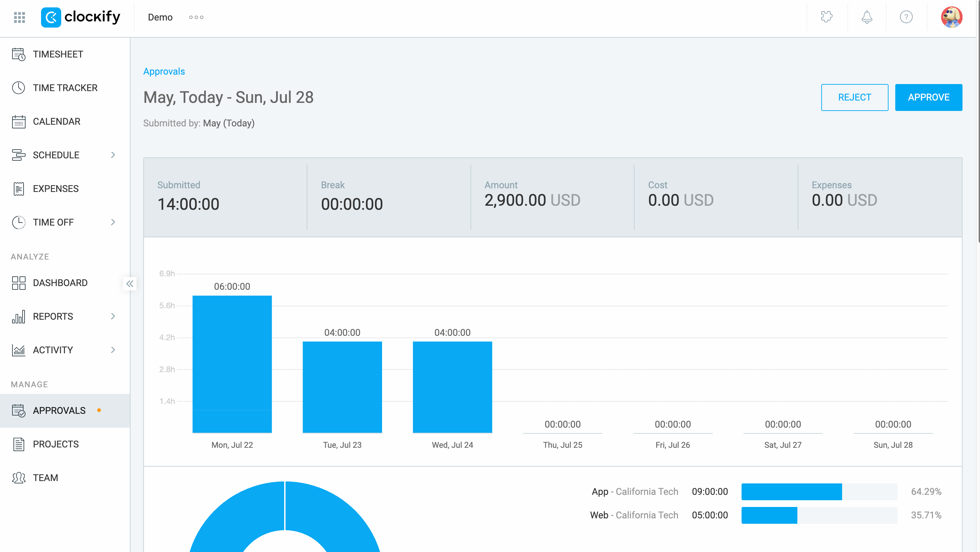The image size is (980, 552).
Task: Click the Thu, Jul 25 axis label
Action: (x=562, y=445)
